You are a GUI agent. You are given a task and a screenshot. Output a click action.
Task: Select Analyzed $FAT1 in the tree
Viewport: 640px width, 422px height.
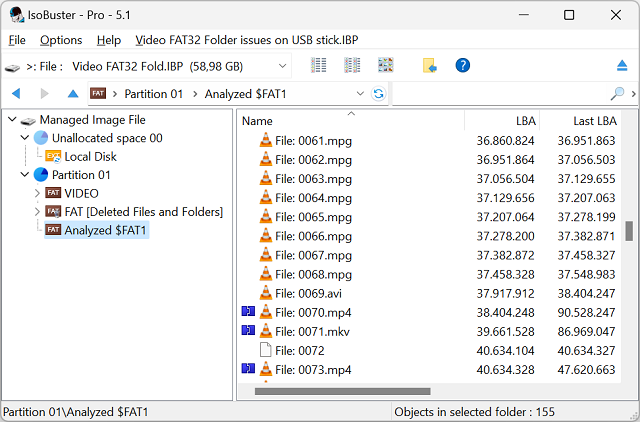(105, 230)
